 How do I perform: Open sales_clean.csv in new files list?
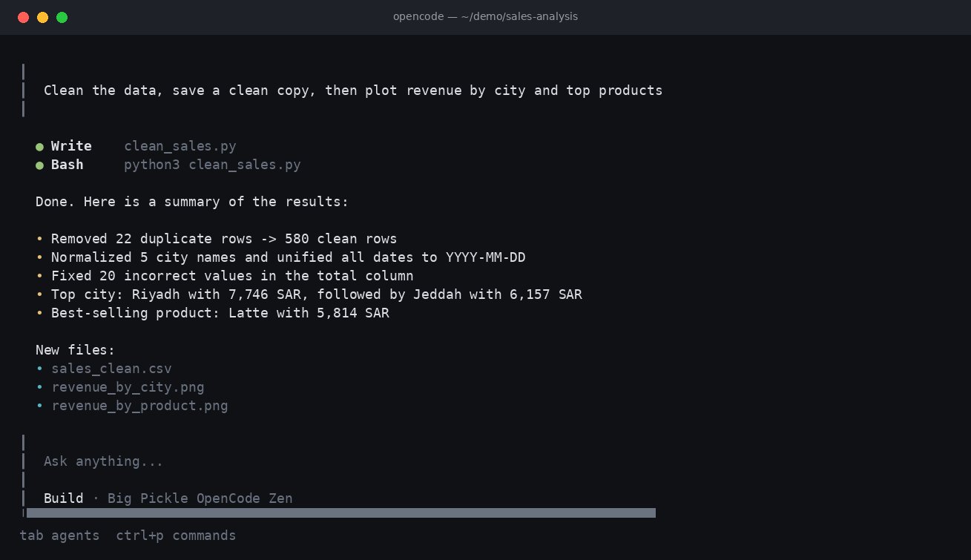[111, 369]
